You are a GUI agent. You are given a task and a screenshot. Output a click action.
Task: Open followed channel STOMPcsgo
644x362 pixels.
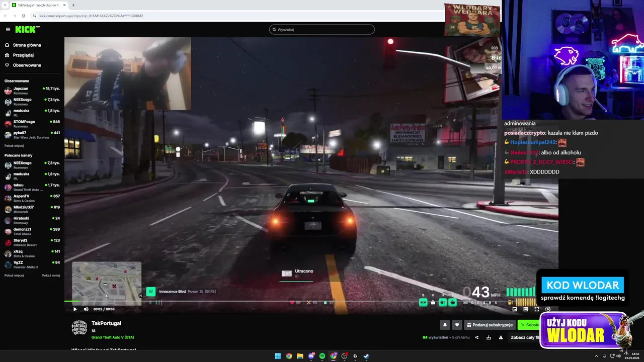[x=32, y=124]
